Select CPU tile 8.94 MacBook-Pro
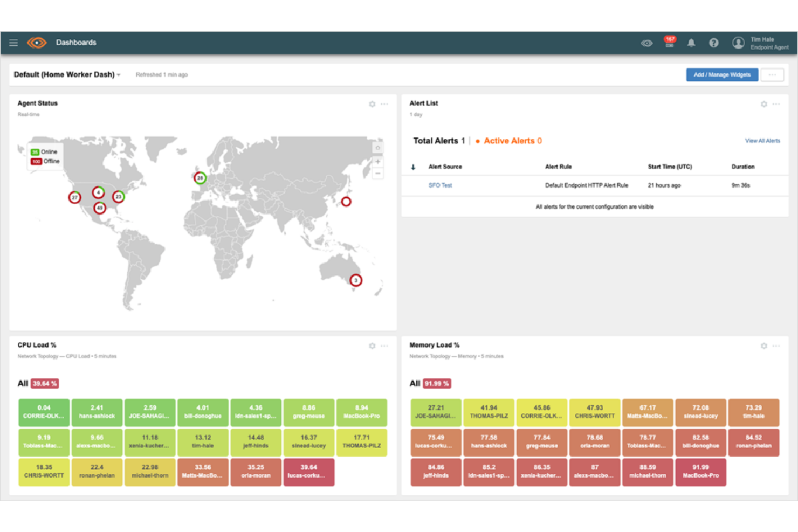798x532 pixels. coord(361,412)
